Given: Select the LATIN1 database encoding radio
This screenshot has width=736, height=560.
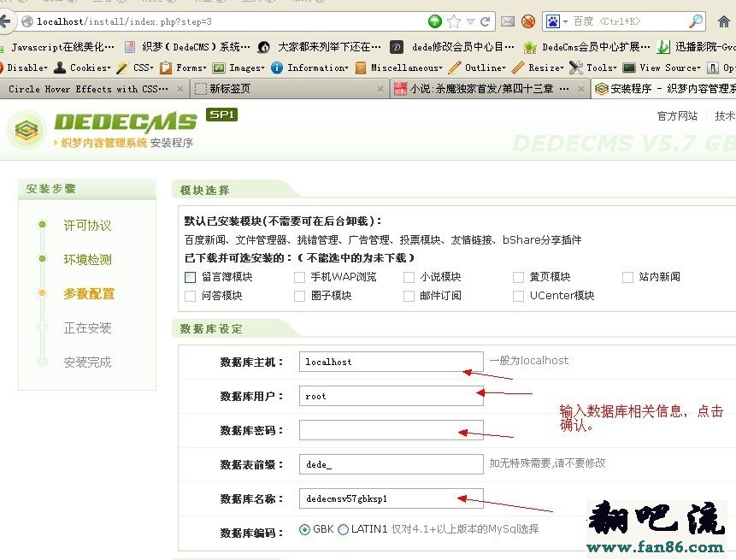Looking at the screenshot, I should 343,529.
